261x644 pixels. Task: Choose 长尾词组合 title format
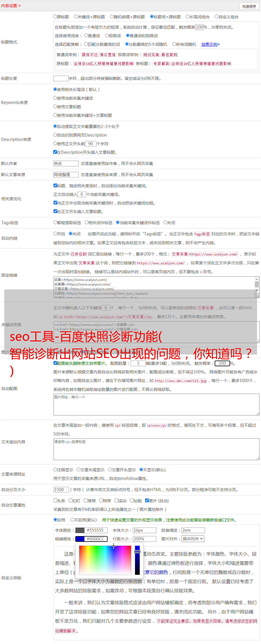point(188,17)
